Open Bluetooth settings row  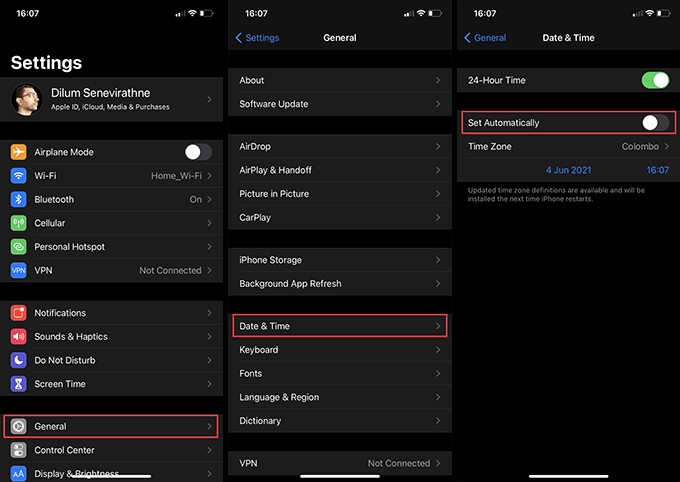[111, 199]
